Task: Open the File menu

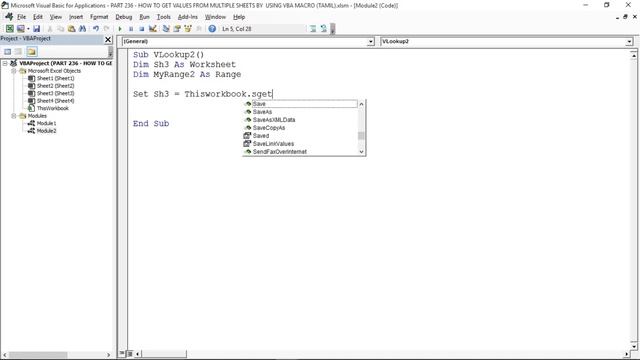Action: [x=21, y=17]
